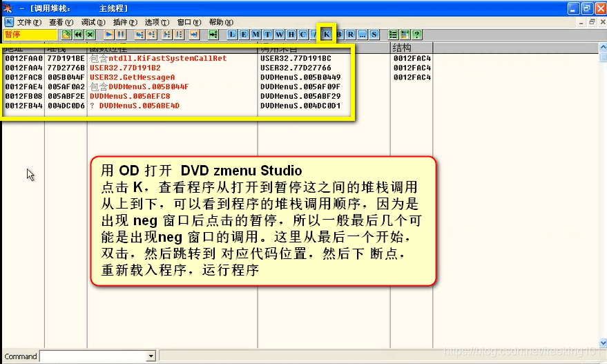Click the 暂停 status indicator
Viewport: 607px width, 364px height.
[x=30, y=35]
